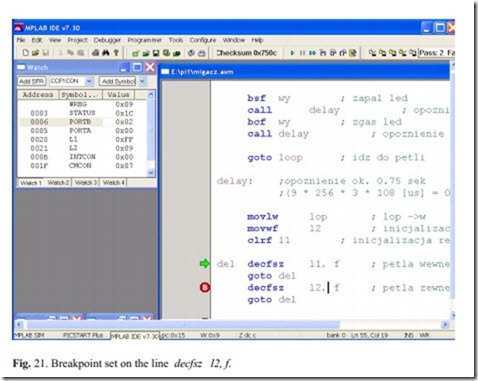Select the CMCON row in Watch
The height and width of the screenshot is (381, 478).
click(82, 165)
